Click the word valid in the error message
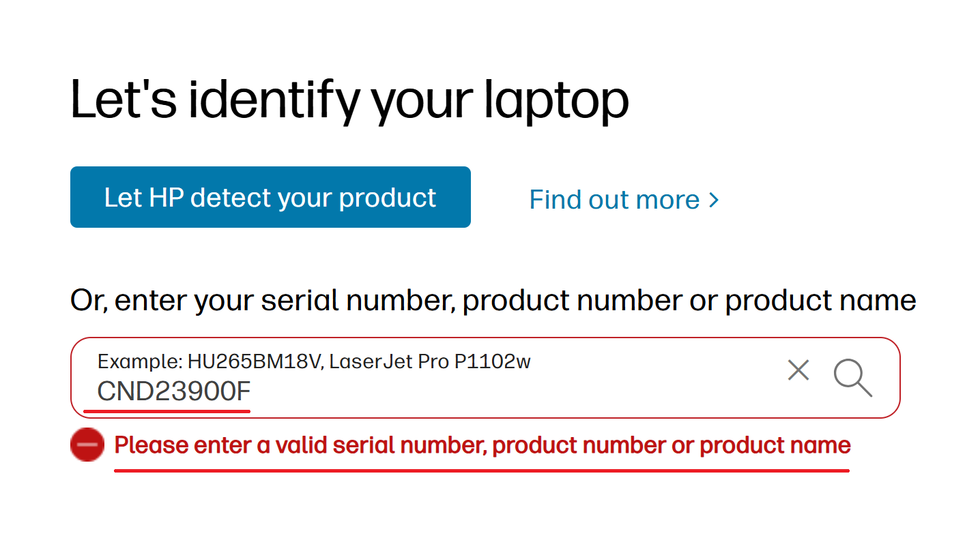The height and width of the screenshot is (538, 980). (301, 445)
